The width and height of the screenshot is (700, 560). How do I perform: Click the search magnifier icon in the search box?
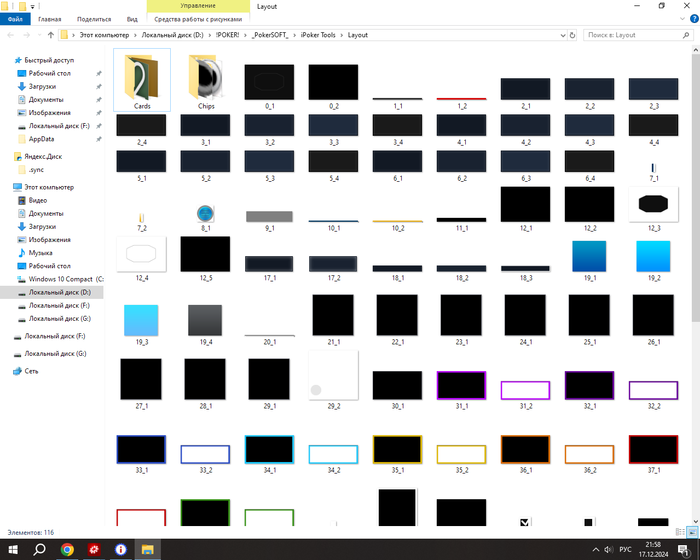[686, 35]
